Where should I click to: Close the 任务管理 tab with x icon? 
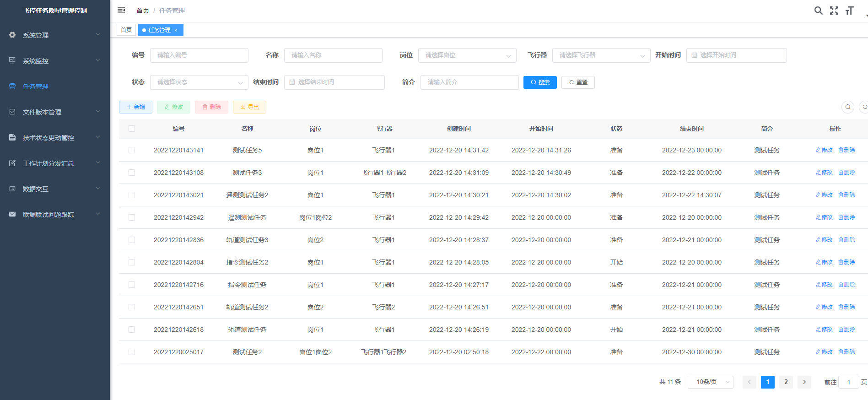click(176, 30)
